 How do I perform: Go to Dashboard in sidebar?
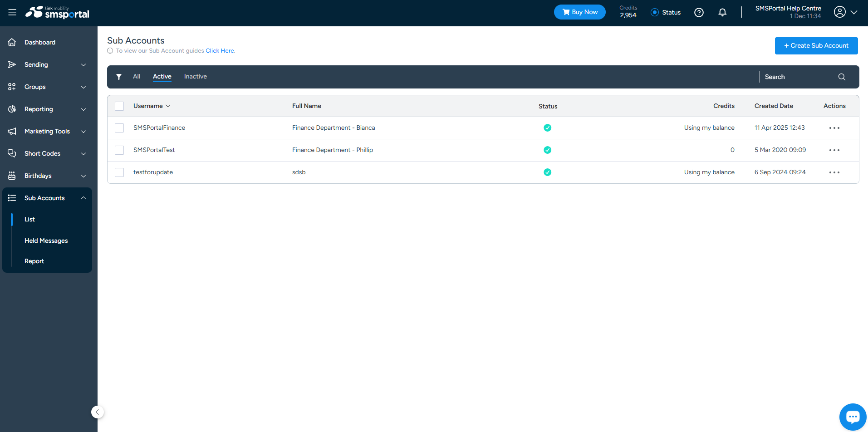(40, 42)
